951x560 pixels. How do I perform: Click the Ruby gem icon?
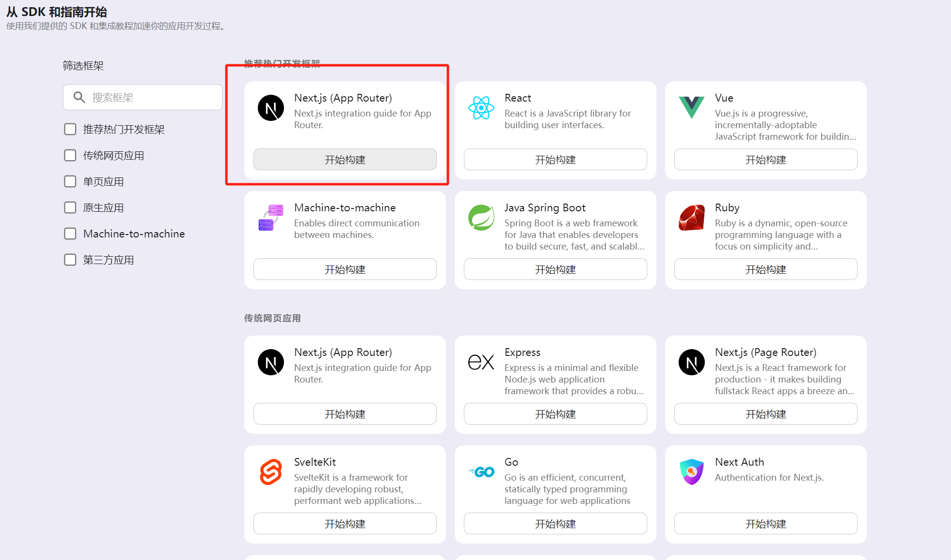pos(692,218)
